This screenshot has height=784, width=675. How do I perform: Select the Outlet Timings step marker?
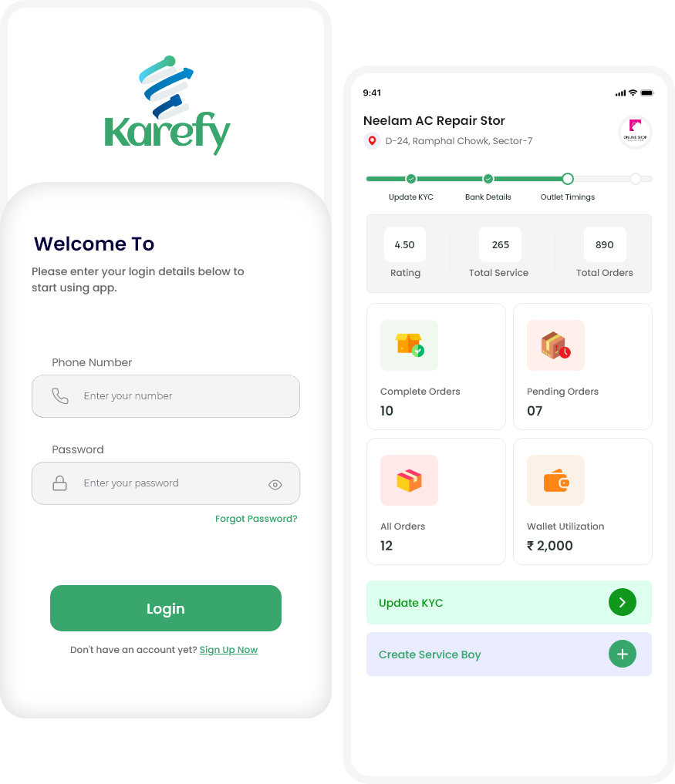coord(568,179)
